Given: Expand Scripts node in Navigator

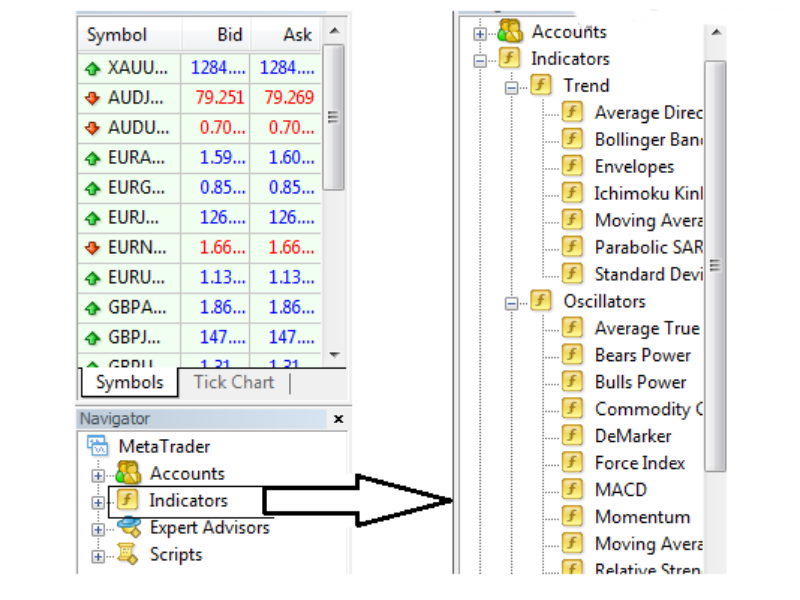Looking at the screenshot, I should (x=98, y=557).
